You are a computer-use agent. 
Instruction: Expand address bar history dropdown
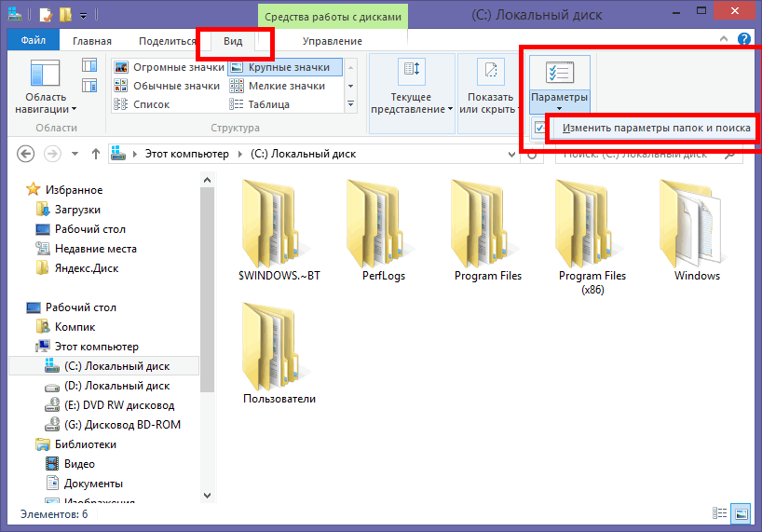[511, 155]
